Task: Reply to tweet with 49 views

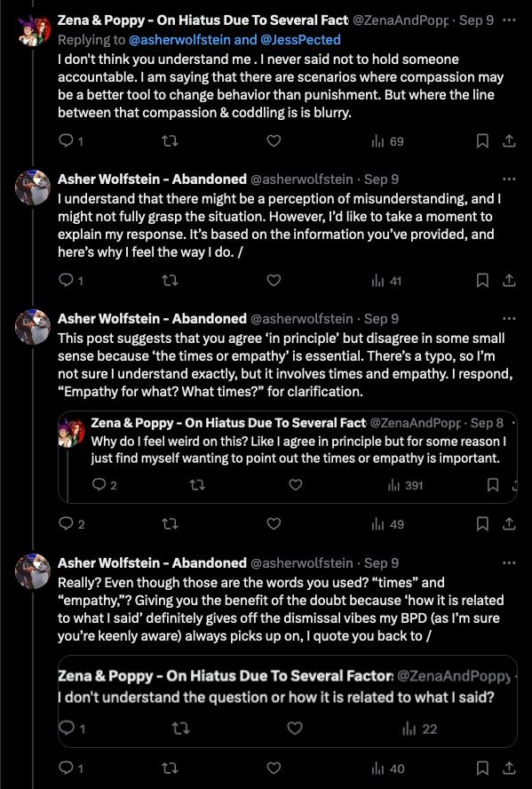Action: [x=71, y=524]
